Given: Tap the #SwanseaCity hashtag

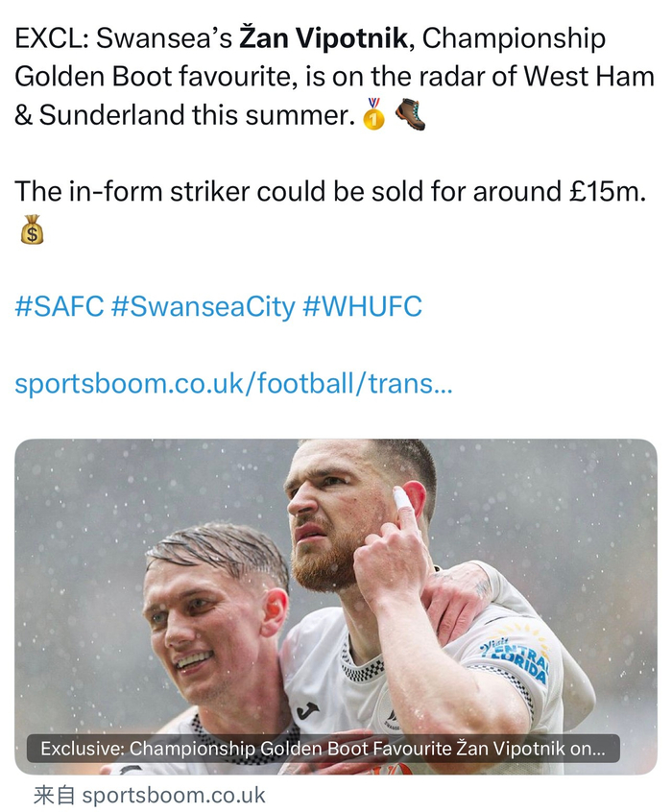Looking at the screenshot, I should point(203,307).
